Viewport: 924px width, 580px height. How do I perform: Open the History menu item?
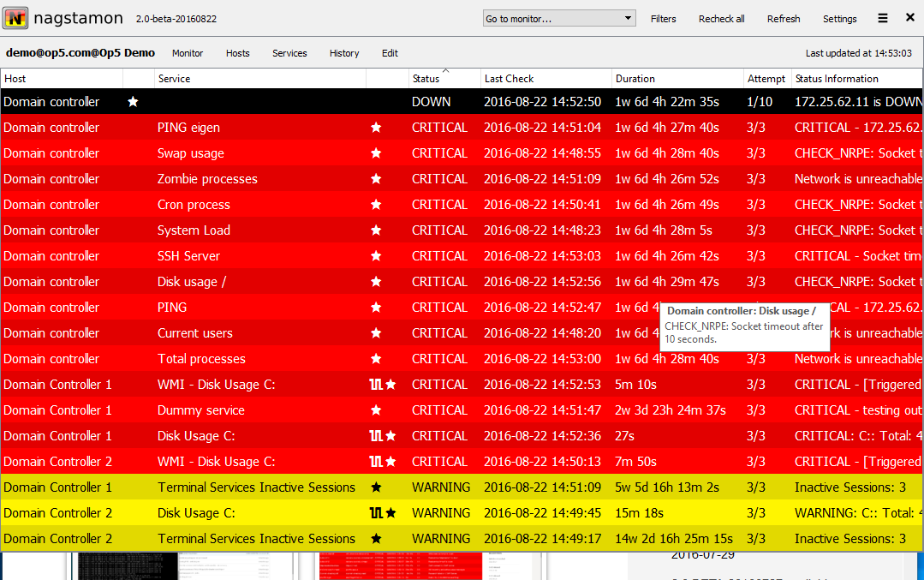(x=344, y=53)
